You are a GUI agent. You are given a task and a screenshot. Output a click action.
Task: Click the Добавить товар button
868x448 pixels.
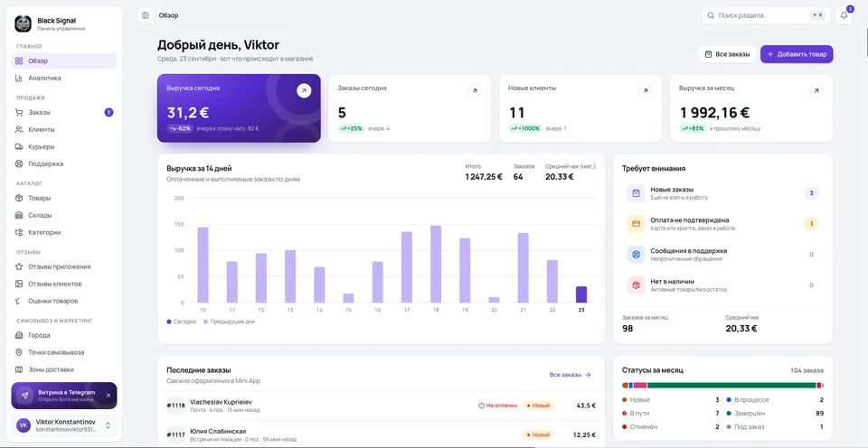797,54
